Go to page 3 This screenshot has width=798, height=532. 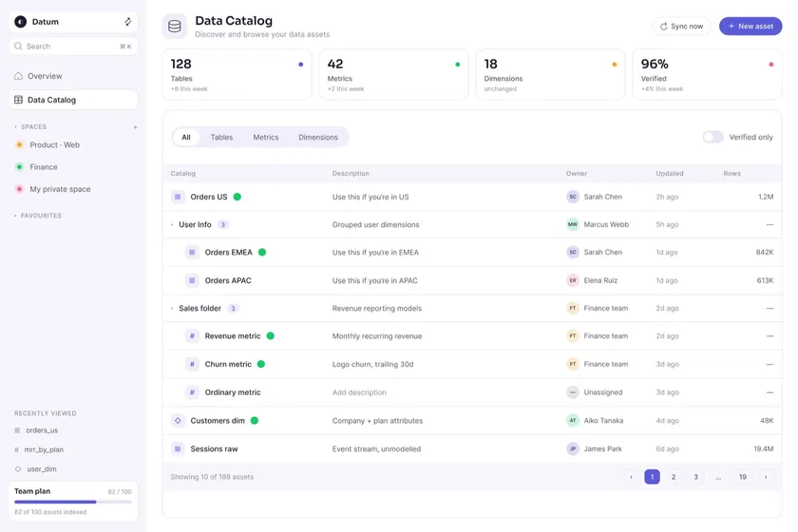(x=695, y=477)
